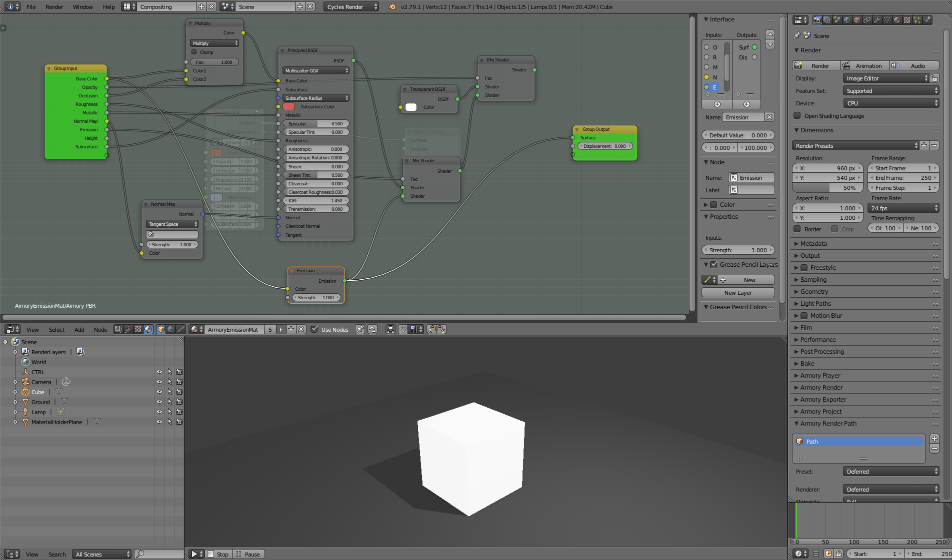The height and width of the screenshot is (560, 952).
Task: Open the Feature Set dropdown showing Supported
Action: point(891,91)
